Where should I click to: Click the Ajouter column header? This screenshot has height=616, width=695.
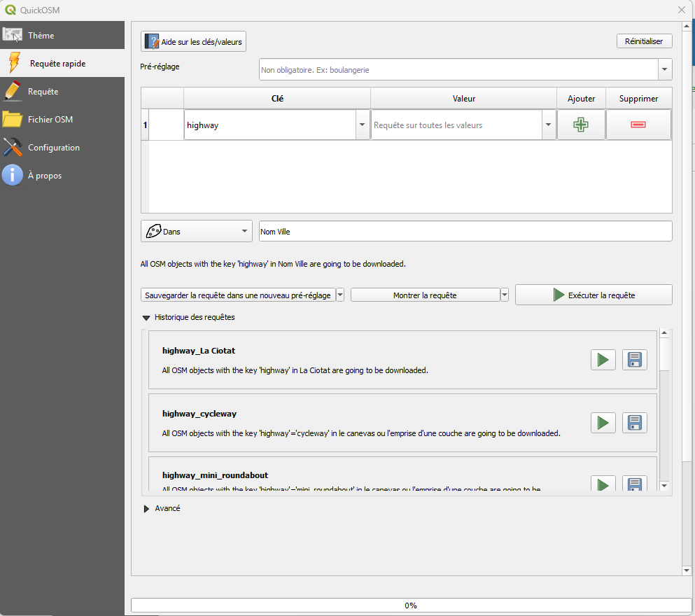[581, 99]
